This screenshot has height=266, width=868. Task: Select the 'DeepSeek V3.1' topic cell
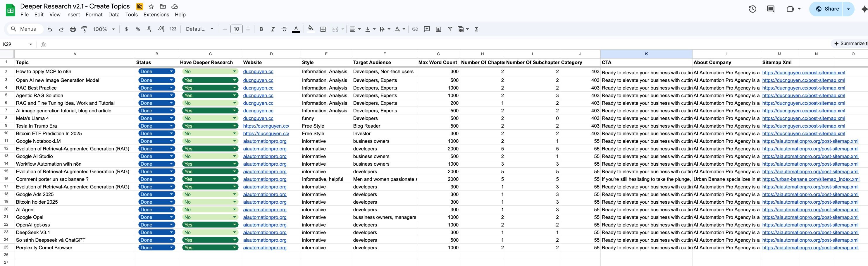click(x=75, y=233)
